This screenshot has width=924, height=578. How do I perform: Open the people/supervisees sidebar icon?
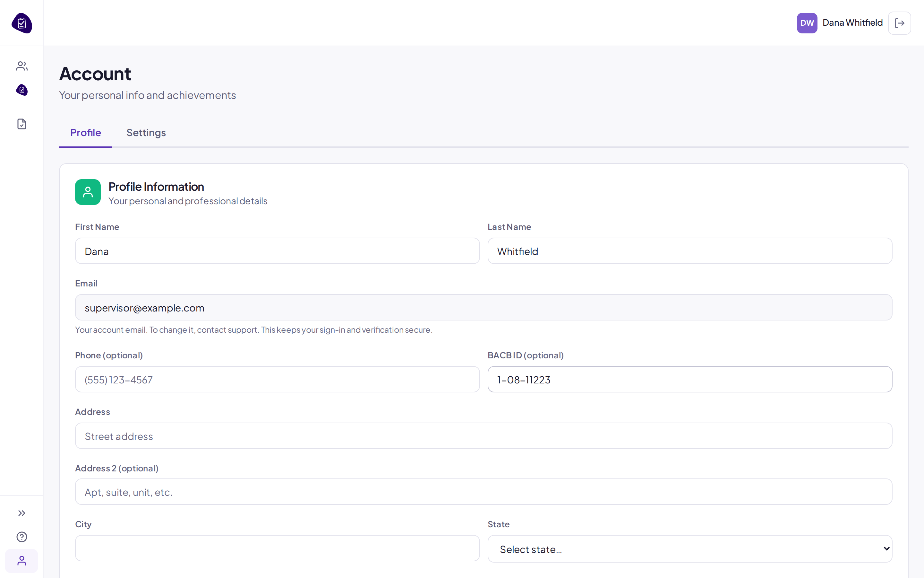22,66
